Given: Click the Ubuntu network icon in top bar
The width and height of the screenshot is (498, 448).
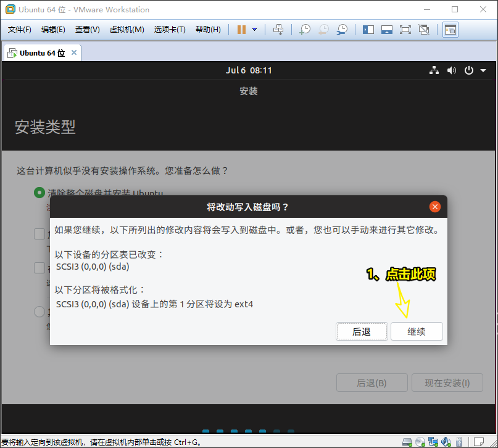Looking at the screenshot, I should [x=434, y=70].
